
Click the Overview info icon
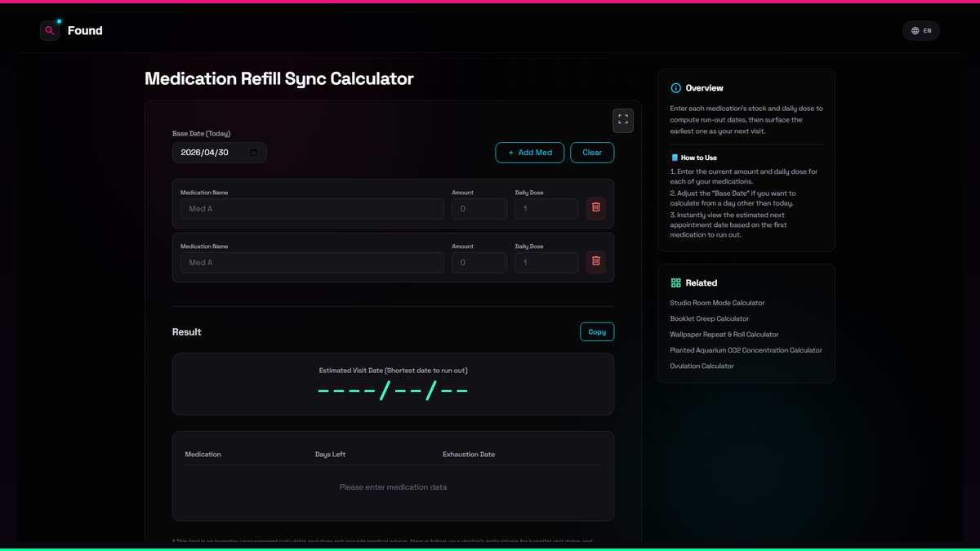coord(675,88)
